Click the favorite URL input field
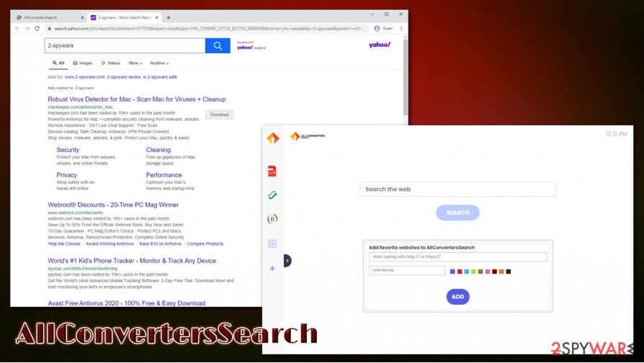644x363 pixels. pyautogui.click(x=457, y=256)
